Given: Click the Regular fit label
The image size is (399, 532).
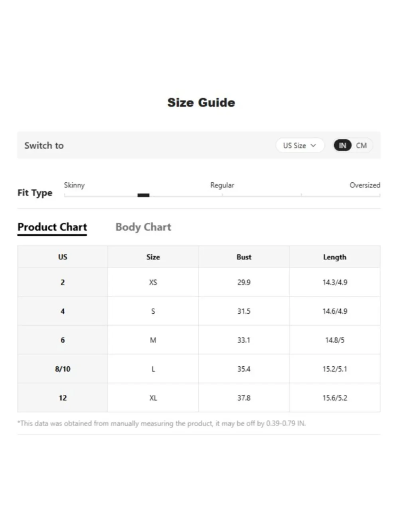Looking at the screenshot, I should pos(222,185).
